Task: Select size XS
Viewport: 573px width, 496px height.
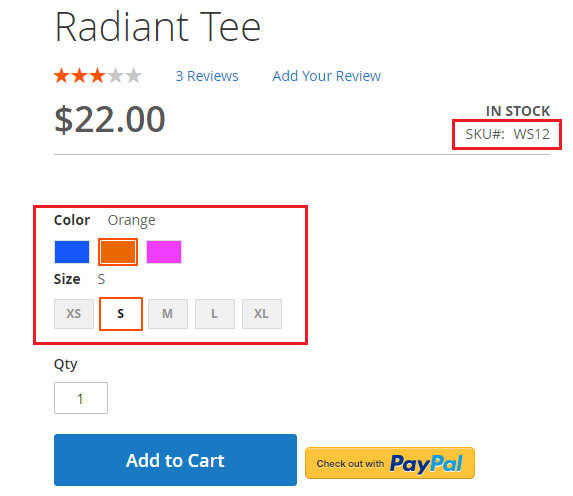Action: (74, 314)
